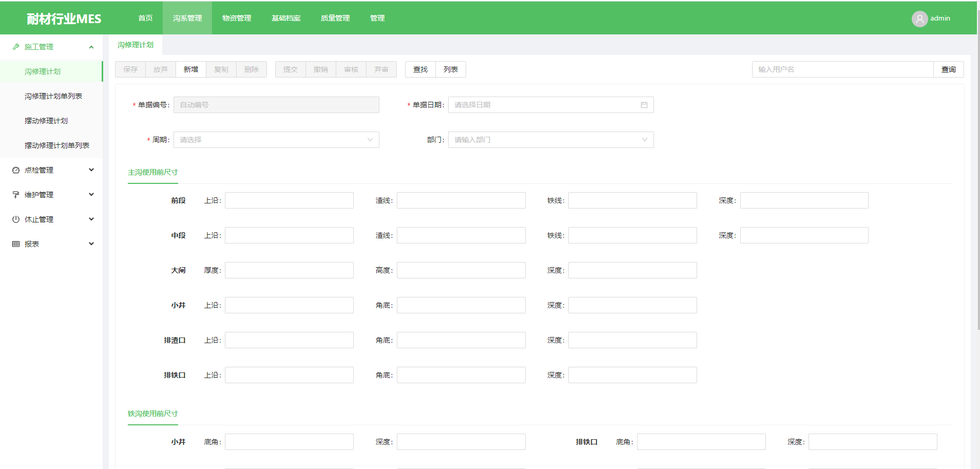Click the gauge icon beside 点检管理
980x469 pixels.
tap(16, 170)
